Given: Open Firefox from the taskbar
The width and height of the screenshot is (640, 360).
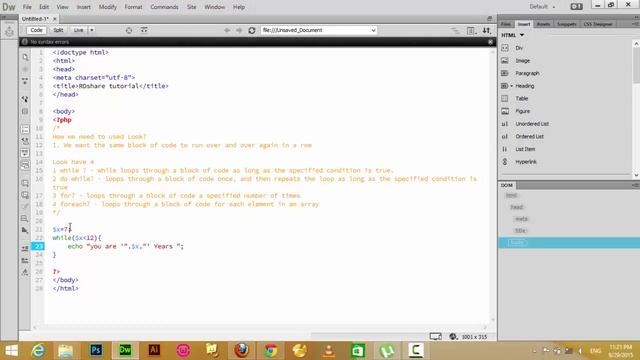Looking at the screenshot, I should tap(241, 350).
